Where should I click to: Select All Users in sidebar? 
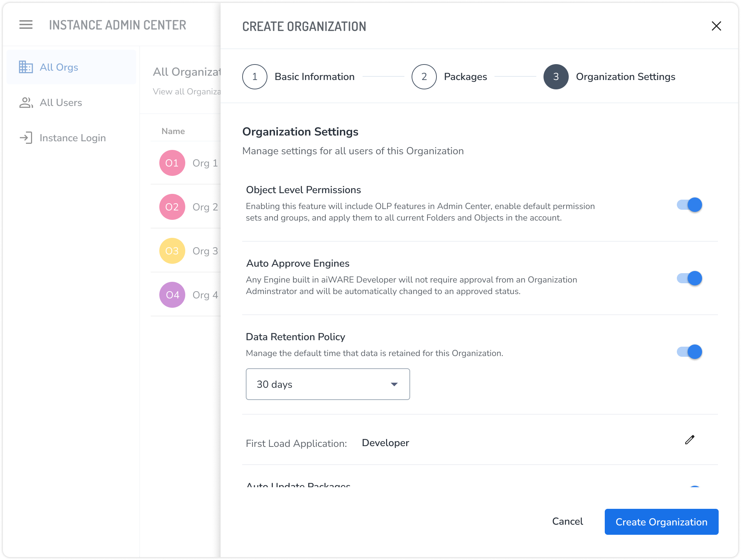pos(61,103)
